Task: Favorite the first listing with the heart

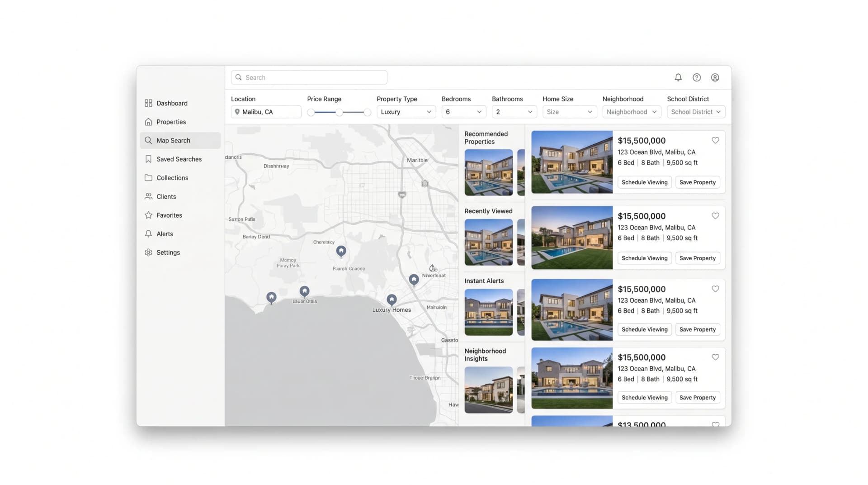Action: (x=715, y=140)
